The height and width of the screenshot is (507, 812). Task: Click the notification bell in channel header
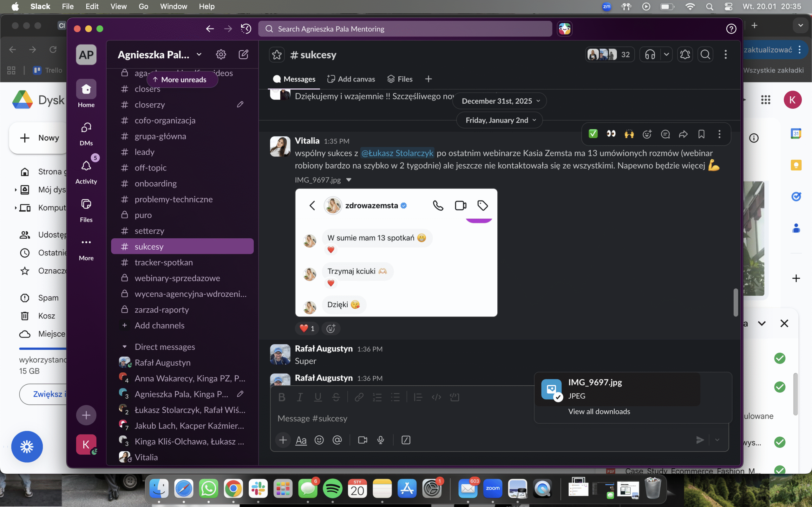pyautogui.click(x=685, y=54)
